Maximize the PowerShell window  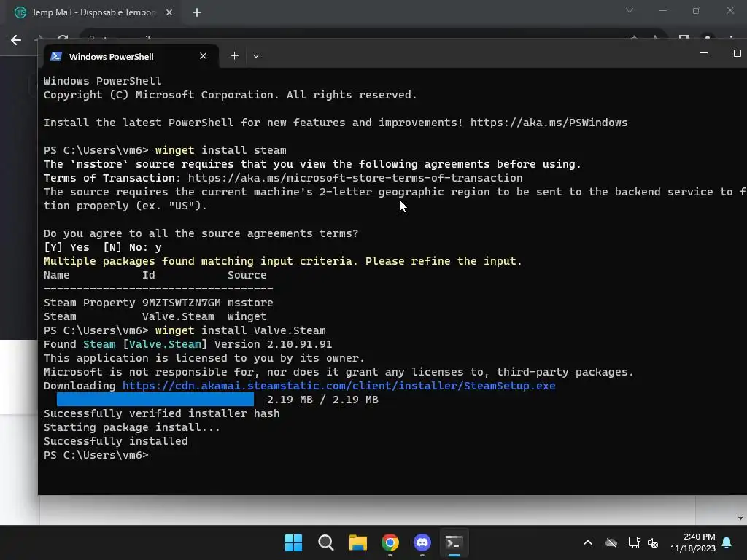click(x=737, y=53)
